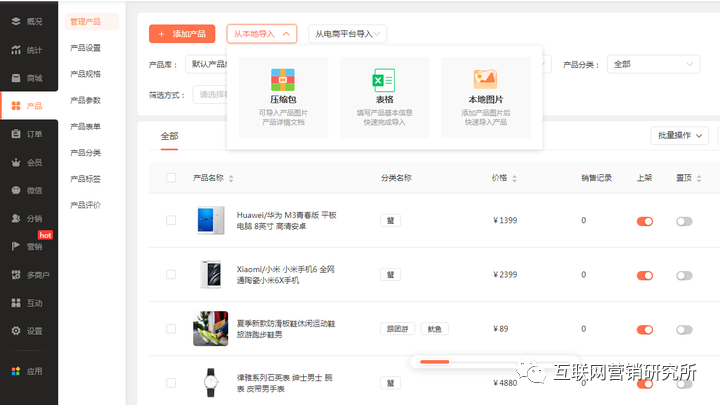Tick checkbox for Xiaomi 小米手机6 row

(x=171, y=275)
